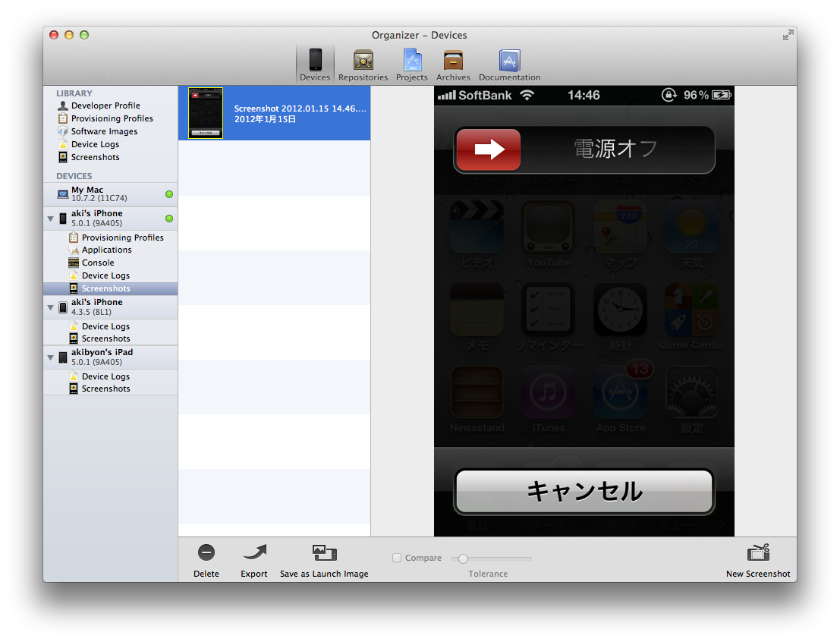Click the My Mac laptop icon
The image size is (840, 642).
[x=63, y=194]
